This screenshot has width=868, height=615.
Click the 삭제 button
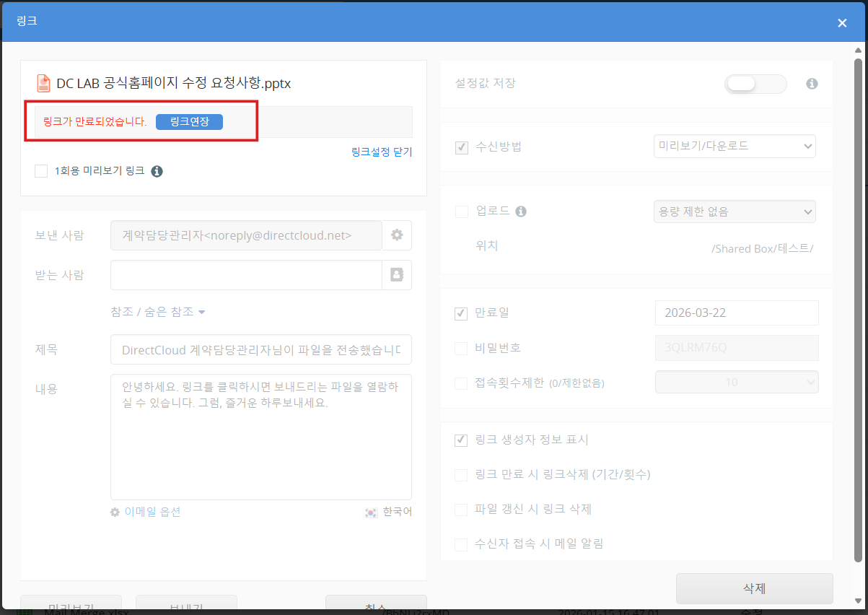754,588
